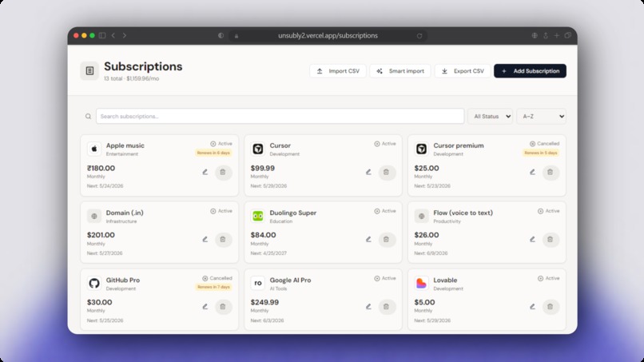The width and height of the screenshot is (644, 362).
Task: Reload the page in the browser
Action: pos(419,36)
